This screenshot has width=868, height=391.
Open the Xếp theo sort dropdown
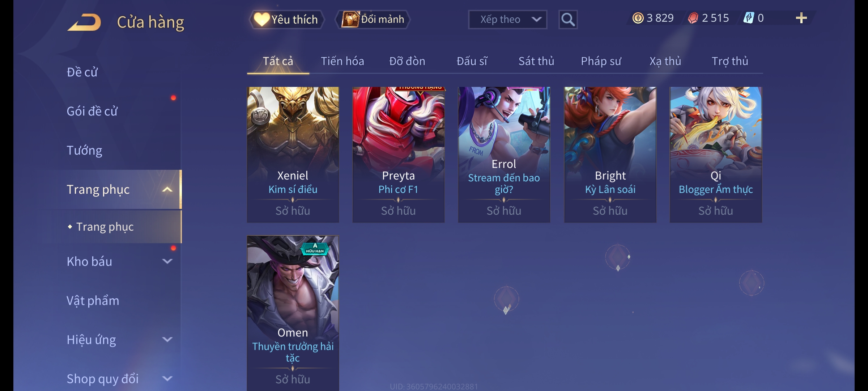507,20
